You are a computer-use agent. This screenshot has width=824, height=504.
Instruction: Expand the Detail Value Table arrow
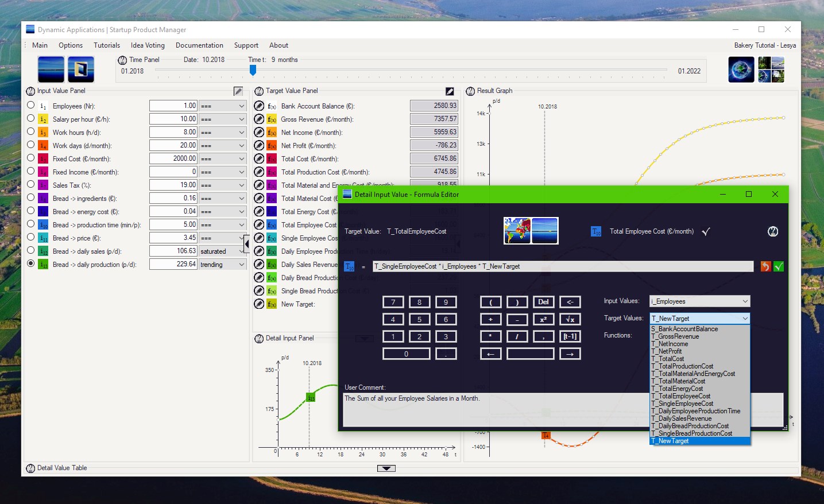[x=386, y=468]
